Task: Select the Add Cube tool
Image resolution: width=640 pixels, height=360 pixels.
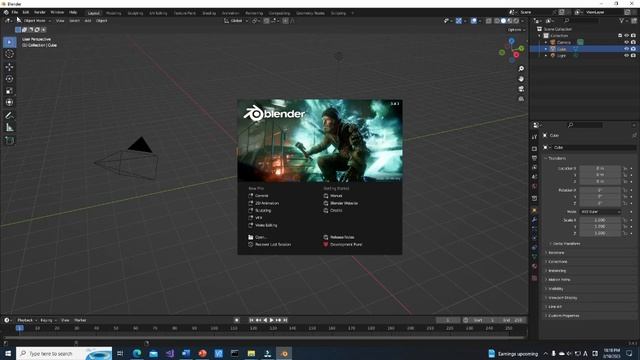Action: 9,141
